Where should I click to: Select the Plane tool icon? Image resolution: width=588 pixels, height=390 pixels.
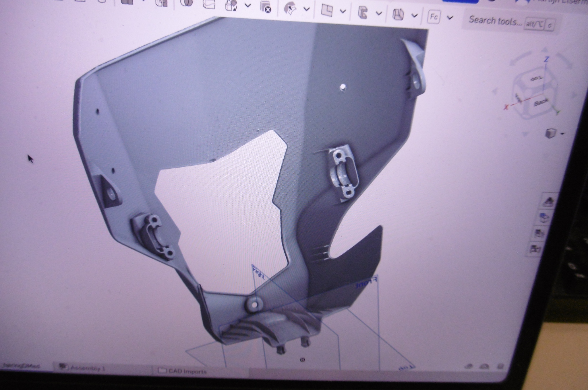click(x=327, y=10)
